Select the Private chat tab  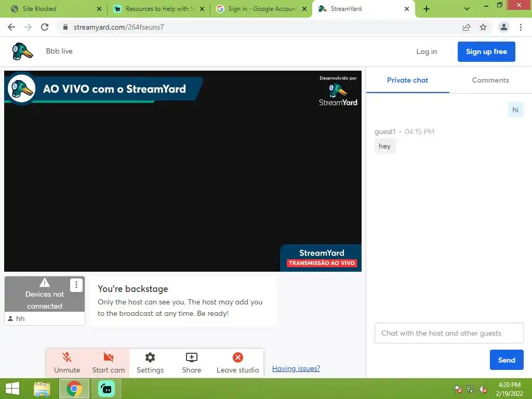(x=407, y=80)
